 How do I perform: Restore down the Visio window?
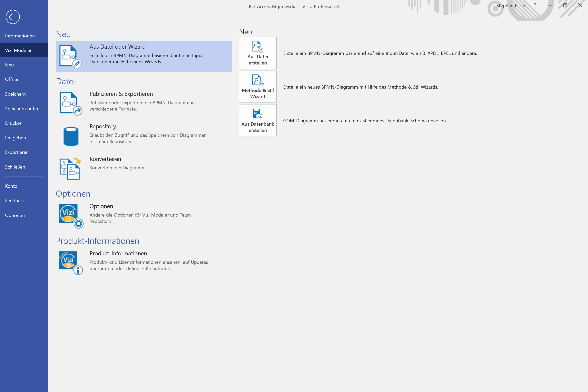click(x=565, y=5)
